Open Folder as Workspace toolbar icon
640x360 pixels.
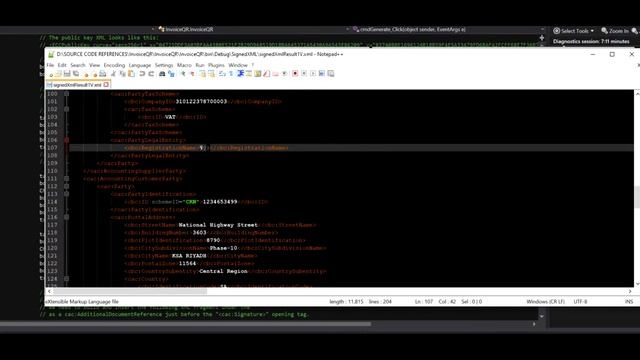click(x=276, y=74)
